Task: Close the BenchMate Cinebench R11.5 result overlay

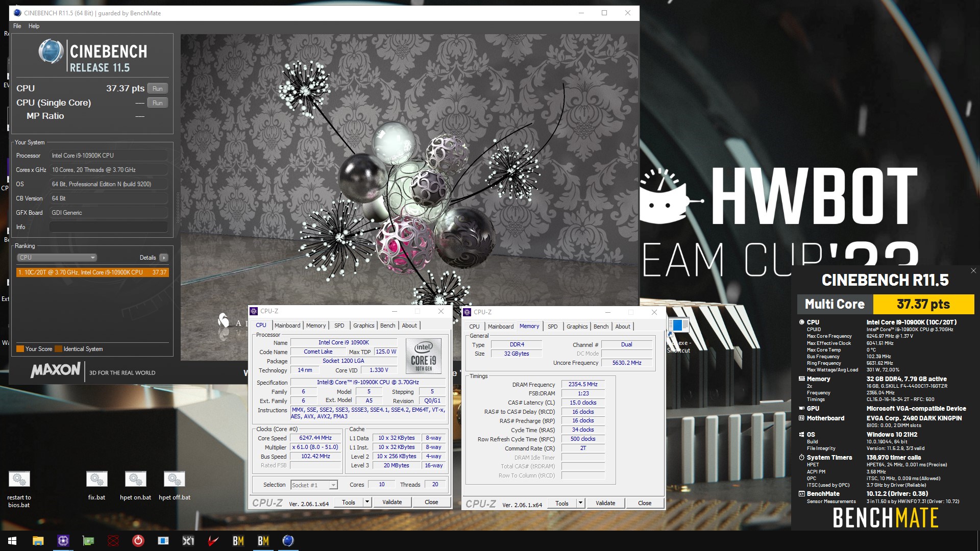Action: click(973, 271)
